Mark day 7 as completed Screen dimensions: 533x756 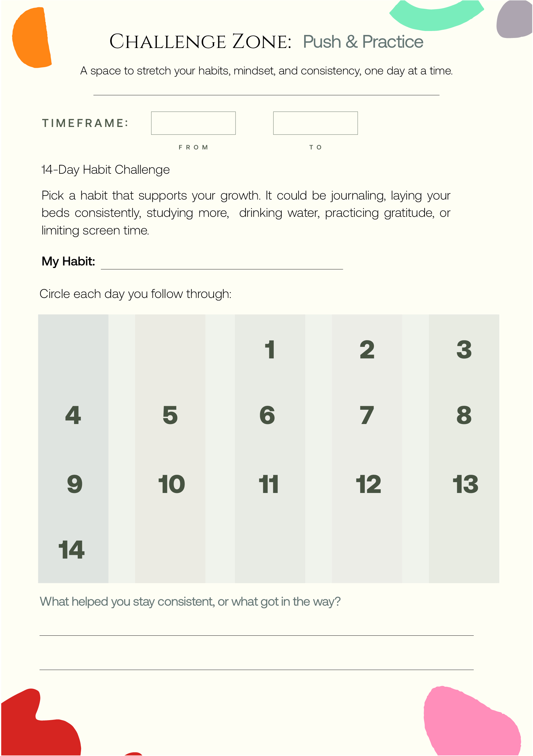click(367, 415)
